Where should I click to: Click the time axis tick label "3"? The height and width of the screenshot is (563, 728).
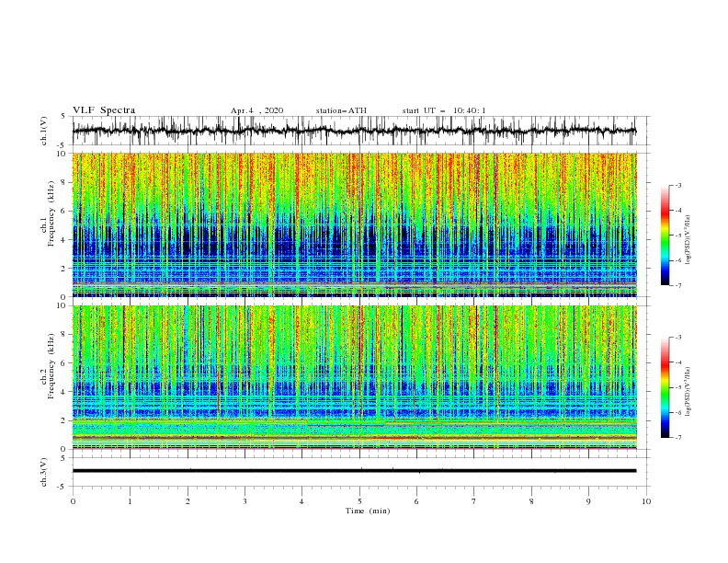[x=245, y=501]
